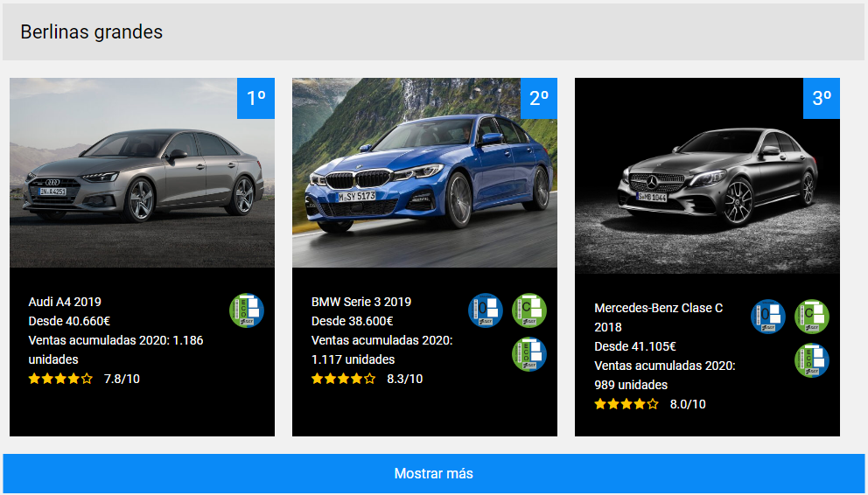The image size is (868, 495).
Task: Click the star rating next to 7.8/10
Action: pyautogui.click(x=60, y=379)
